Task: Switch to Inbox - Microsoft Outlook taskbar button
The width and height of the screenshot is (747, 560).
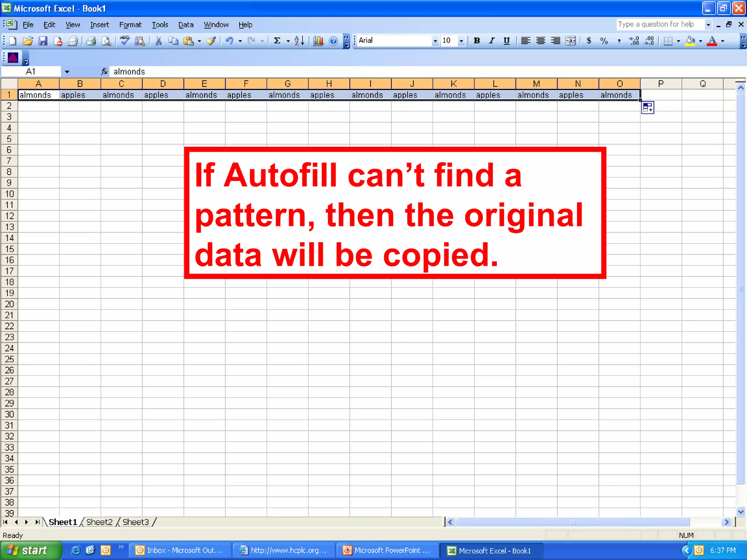Action: tap(180, 551)
